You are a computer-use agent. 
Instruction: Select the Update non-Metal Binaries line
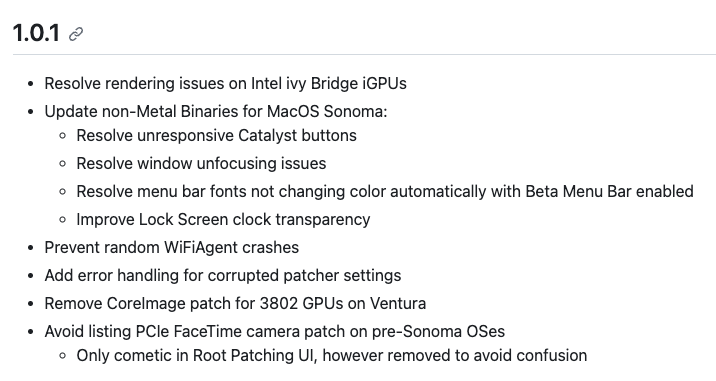coord(216,111)
